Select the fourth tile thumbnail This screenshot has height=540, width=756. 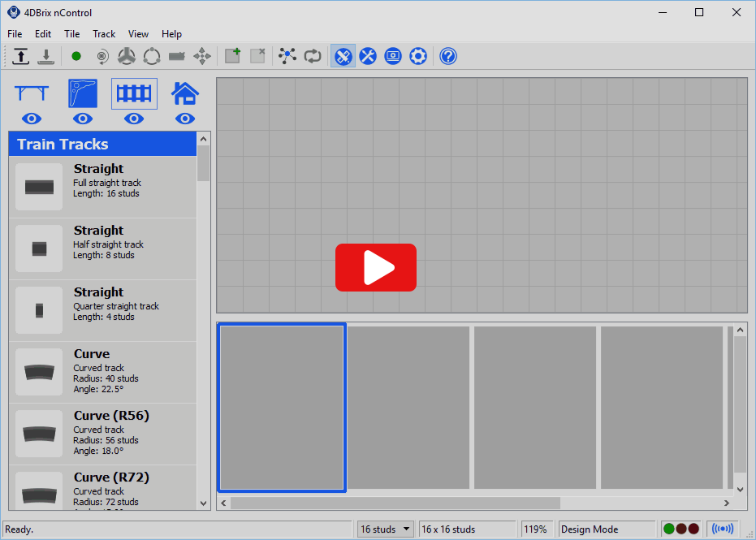(662, 408)
